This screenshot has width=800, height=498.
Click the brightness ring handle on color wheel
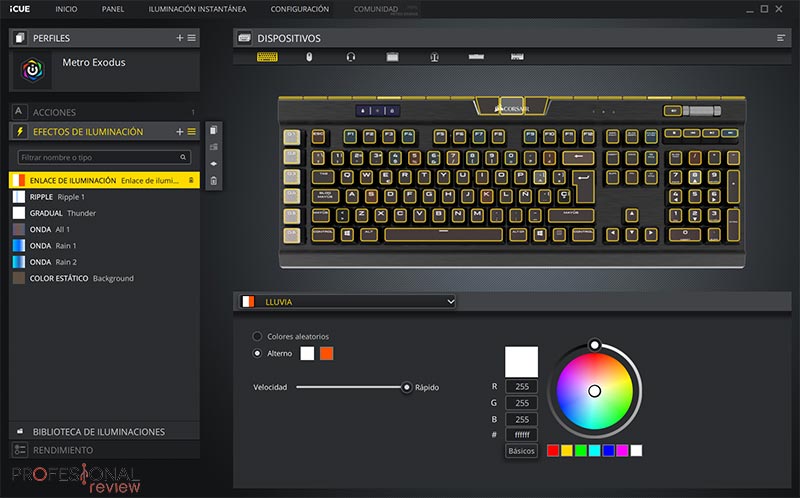594,345
